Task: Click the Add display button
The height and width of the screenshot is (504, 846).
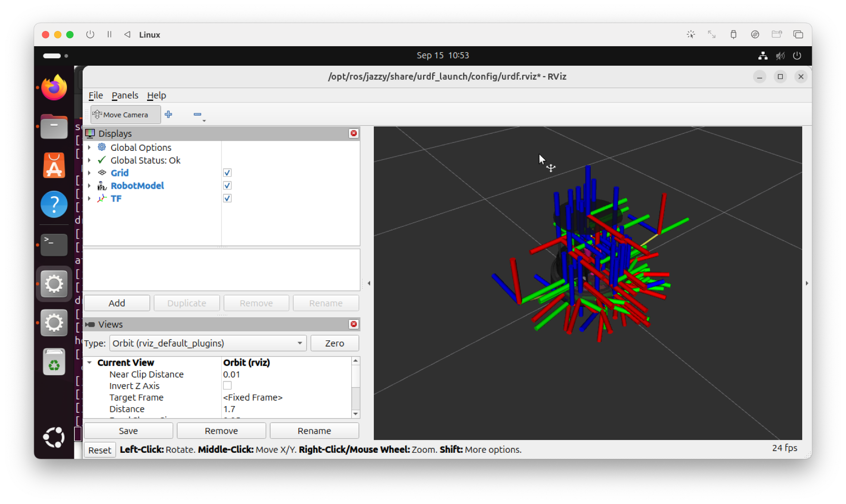Action: 117,303
